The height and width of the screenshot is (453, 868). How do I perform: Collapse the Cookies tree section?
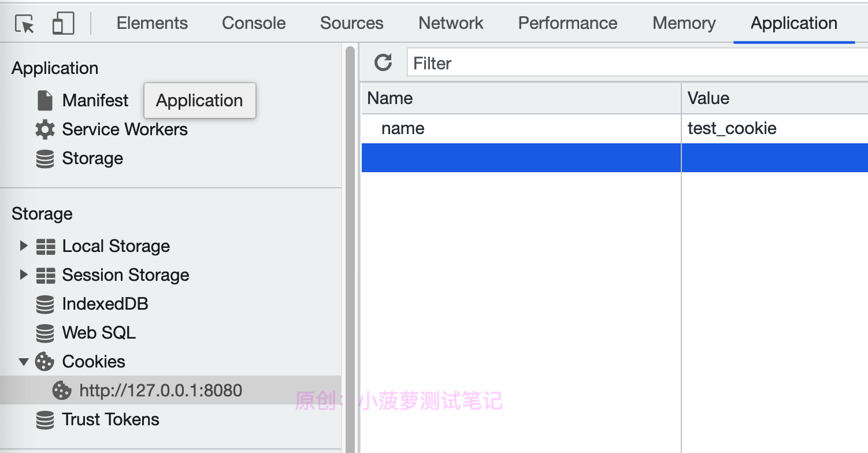[23, 361]
